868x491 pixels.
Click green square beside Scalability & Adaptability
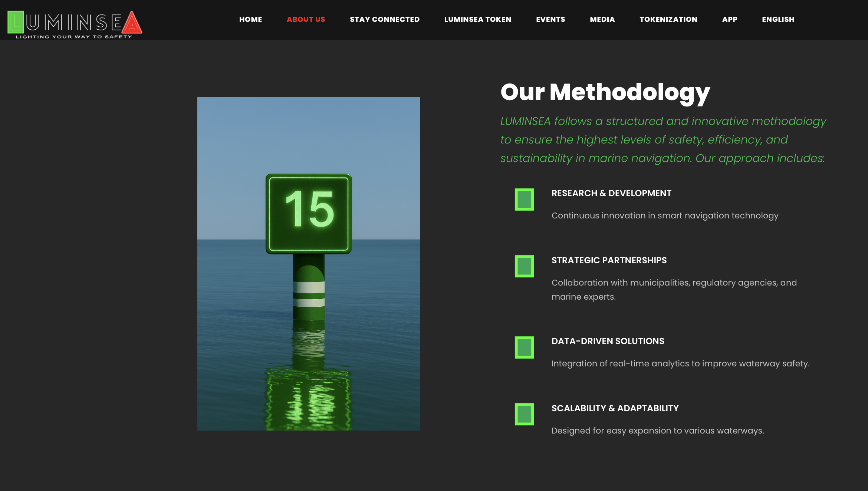(524, 414)
